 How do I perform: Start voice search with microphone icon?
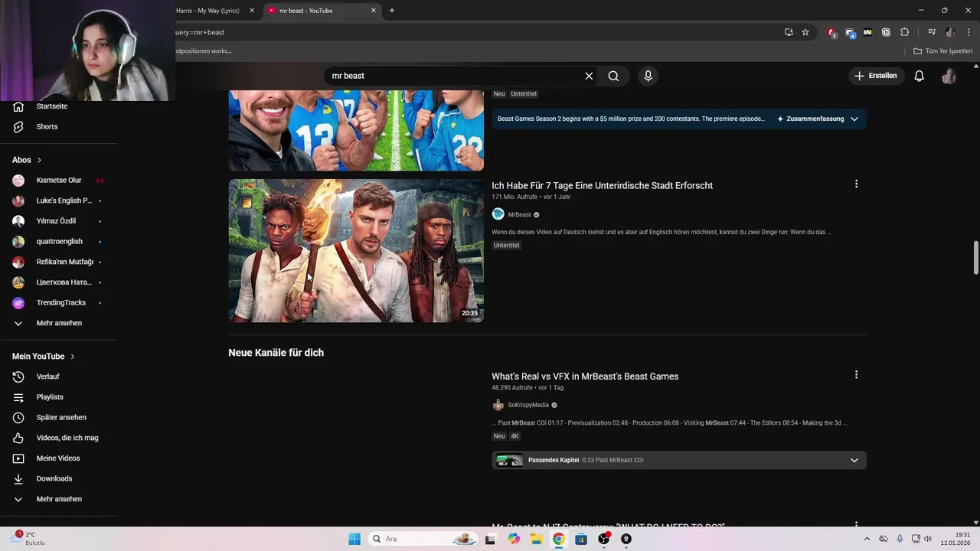click(x=648, y=76)
